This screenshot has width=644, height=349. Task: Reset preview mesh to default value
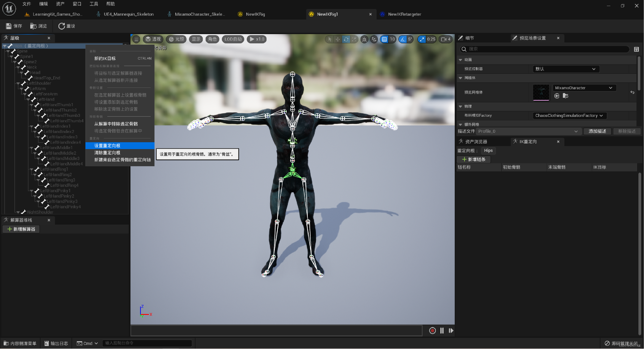632,92
